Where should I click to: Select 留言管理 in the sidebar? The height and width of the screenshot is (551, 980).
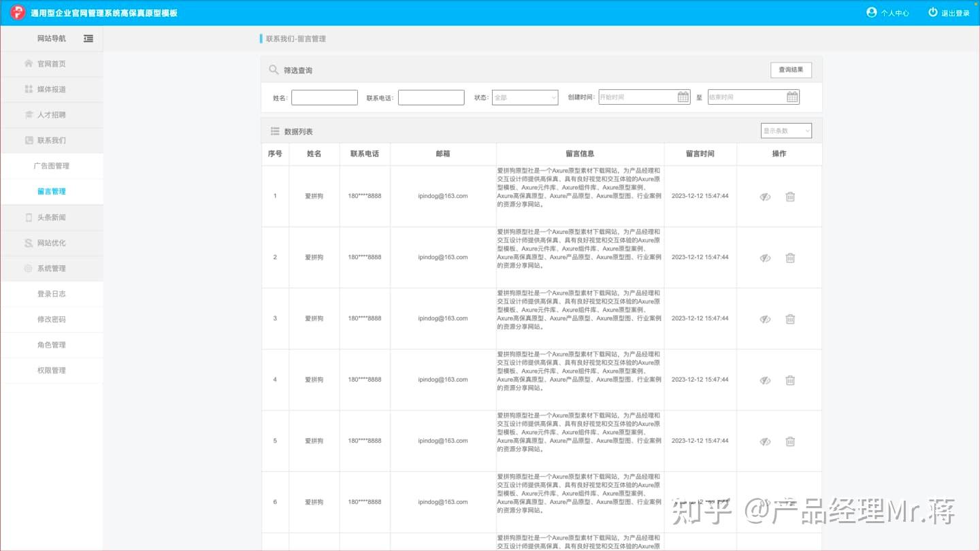(52, 192)
